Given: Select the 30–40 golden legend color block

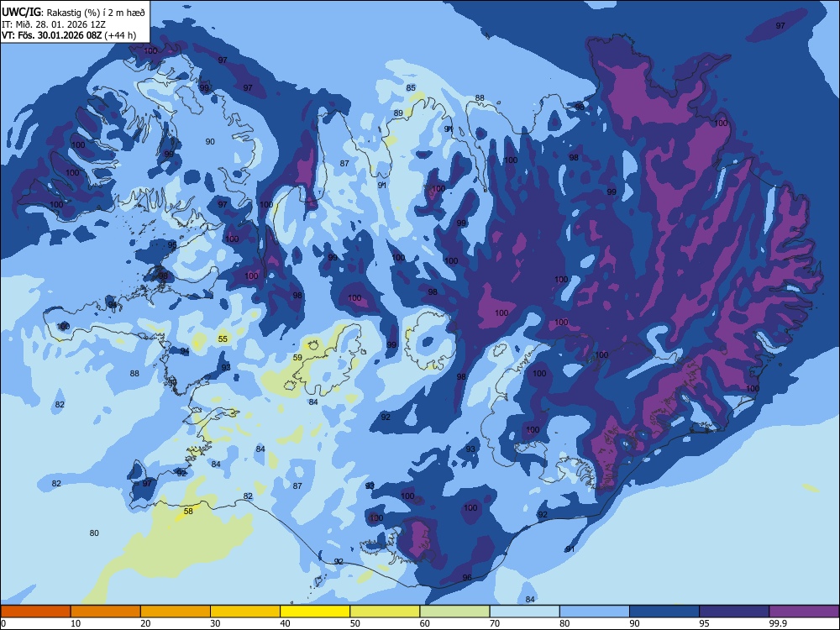Looking at the screenshot, I should tap(245, 612).
